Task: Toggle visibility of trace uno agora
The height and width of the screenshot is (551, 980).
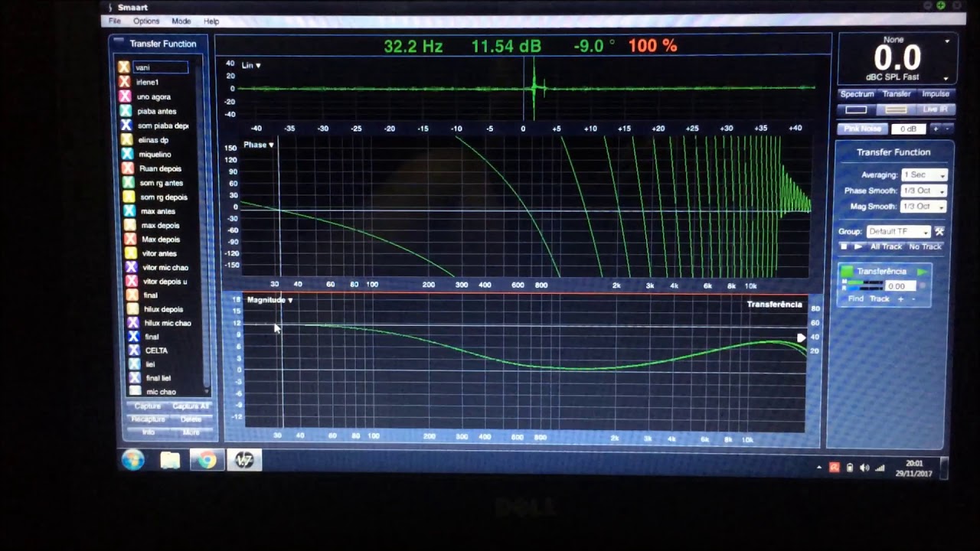Action: (125, 96)
